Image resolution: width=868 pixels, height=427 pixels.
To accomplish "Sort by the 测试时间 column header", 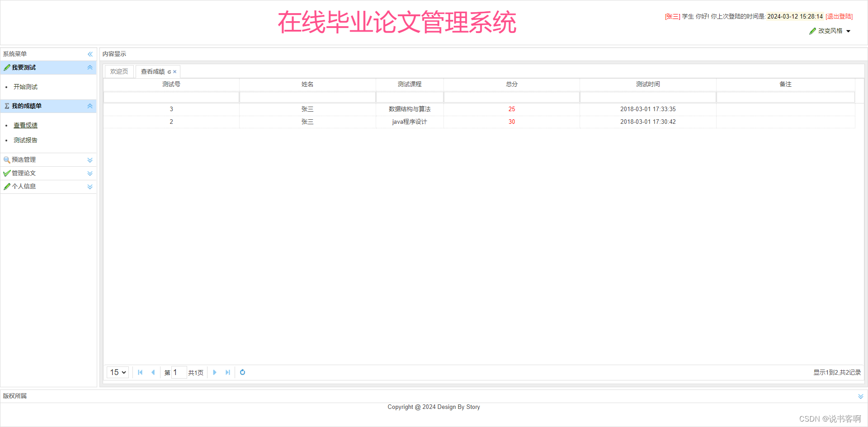I will coord(648,84).
